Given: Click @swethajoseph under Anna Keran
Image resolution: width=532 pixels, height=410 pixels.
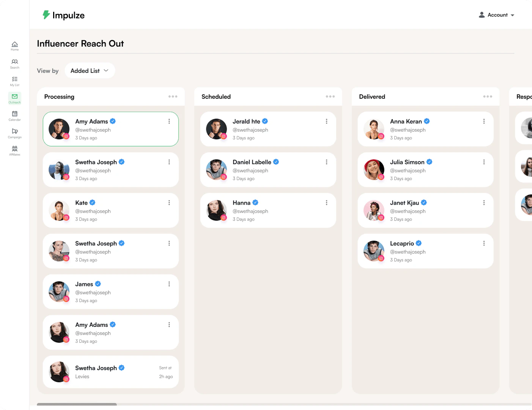Looking at the screenshot, I should pos(408,129).
